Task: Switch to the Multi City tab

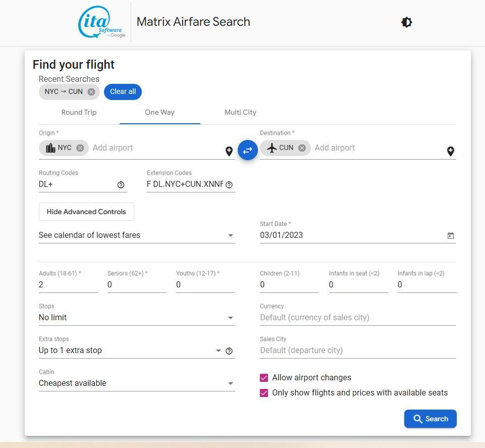Action: [240, 113]
